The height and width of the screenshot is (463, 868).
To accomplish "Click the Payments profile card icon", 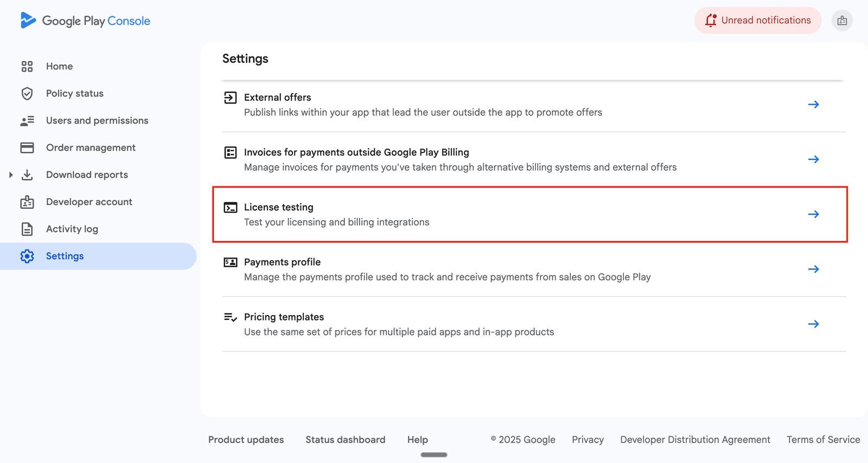I will (231, 262).
